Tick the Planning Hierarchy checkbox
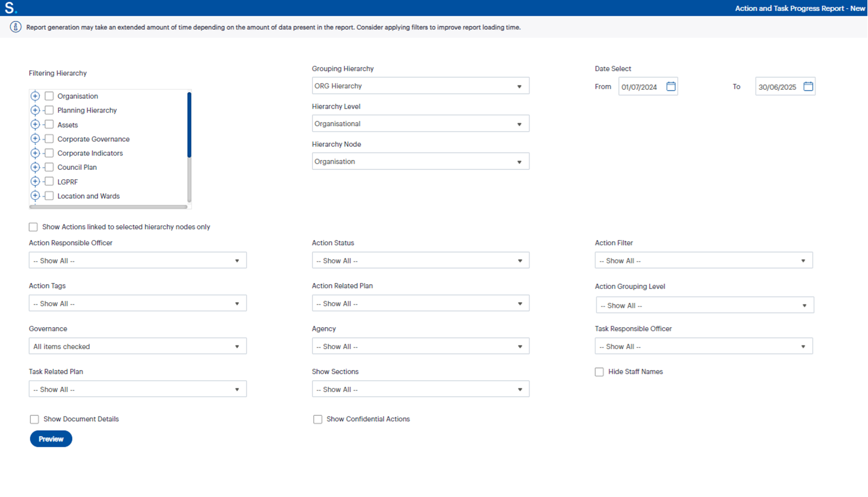The width and height of the screenshot is (868, 497). coord(49,110)
